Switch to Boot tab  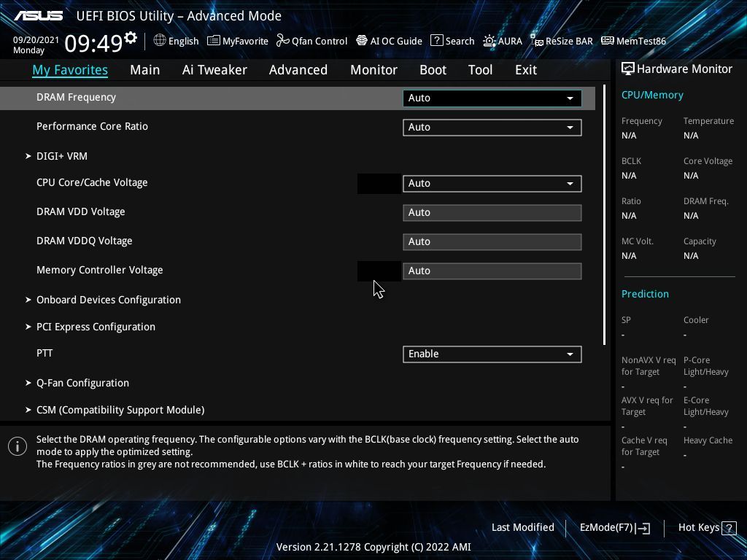click(433, 70)
